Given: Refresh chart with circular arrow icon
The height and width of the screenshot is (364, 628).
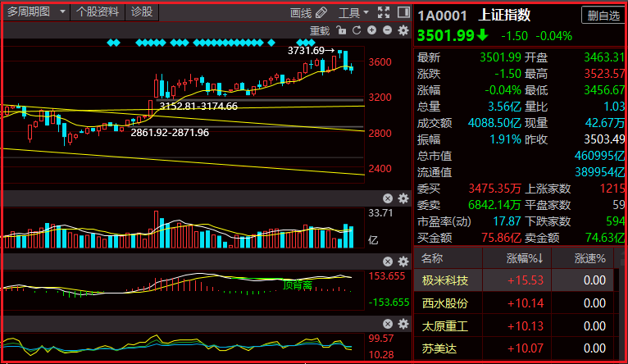Looking at the screenshot, I should pyautogui.click(x=357, y=30).
